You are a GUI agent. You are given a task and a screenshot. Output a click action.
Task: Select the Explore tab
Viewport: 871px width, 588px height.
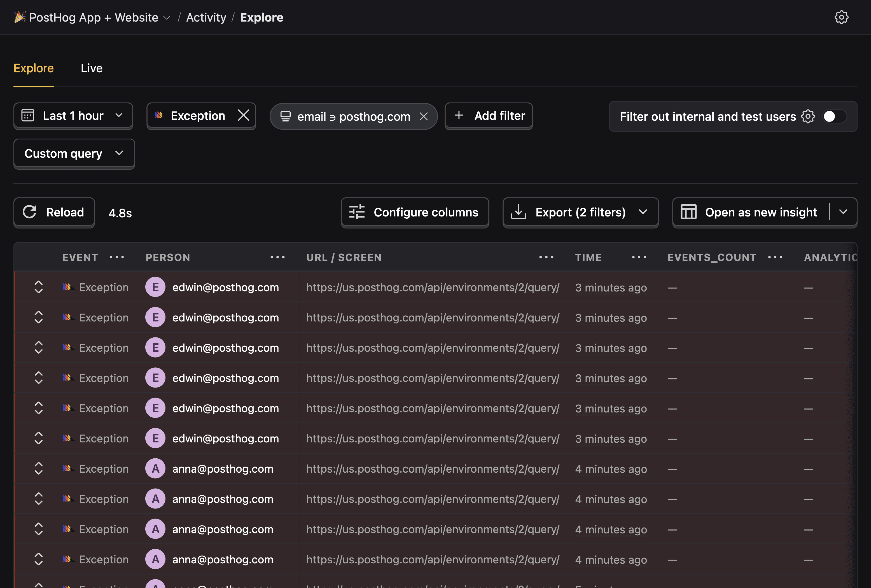point(34,68)
